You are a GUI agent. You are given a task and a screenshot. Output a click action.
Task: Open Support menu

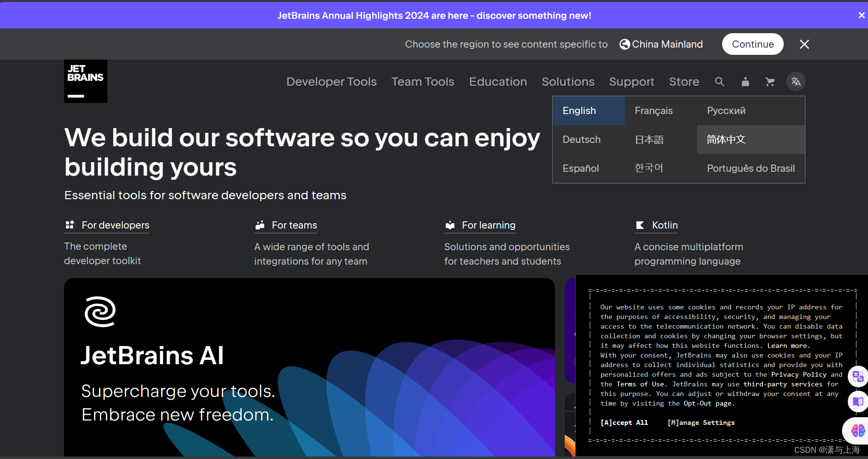(x=632, y=82)
